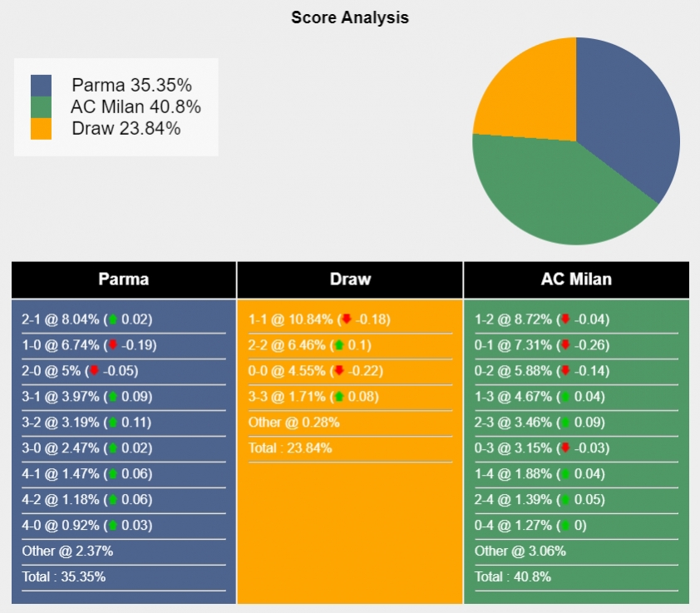
Task: Select the AC Milan column header
Action: point(576,279)
